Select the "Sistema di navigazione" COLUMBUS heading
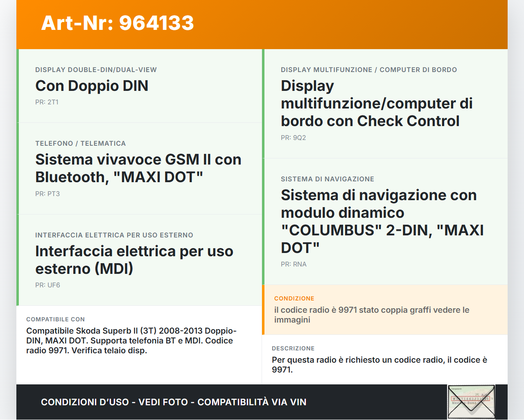The height and width of the screenshot is (420, 524). (382, 221)
